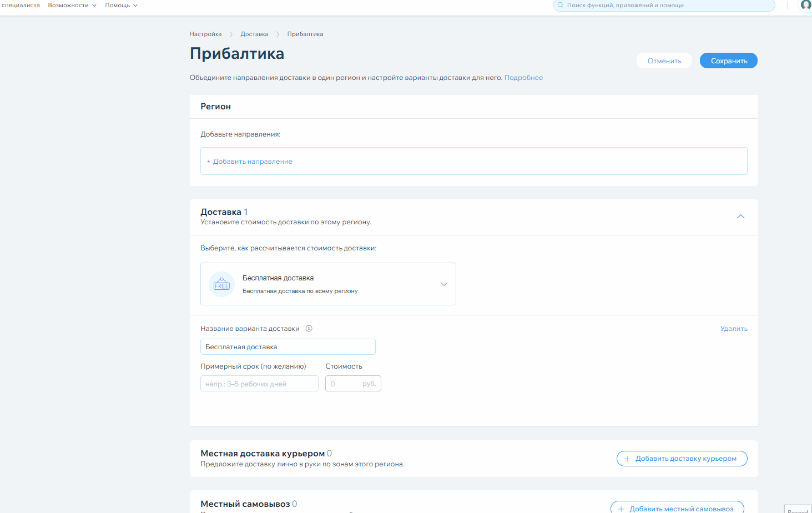Go to Доставка in breadcrumbs
Screen dimensions: 812x513
[x=254, y=34]
